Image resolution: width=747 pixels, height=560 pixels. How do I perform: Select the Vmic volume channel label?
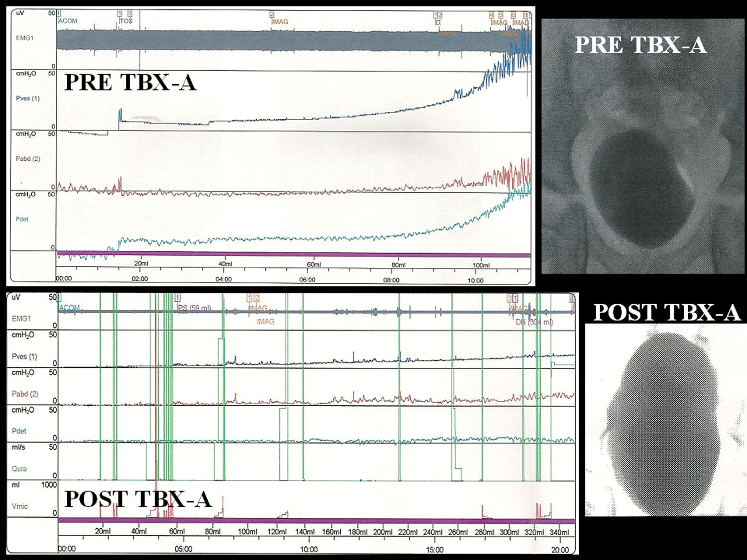[19, 506]
